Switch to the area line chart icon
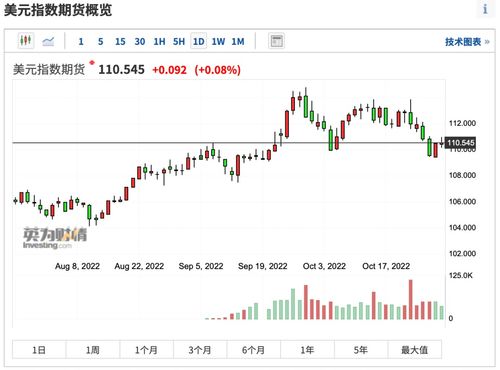The height and width of the screenshot is (370, 500). tap(48, 42)
